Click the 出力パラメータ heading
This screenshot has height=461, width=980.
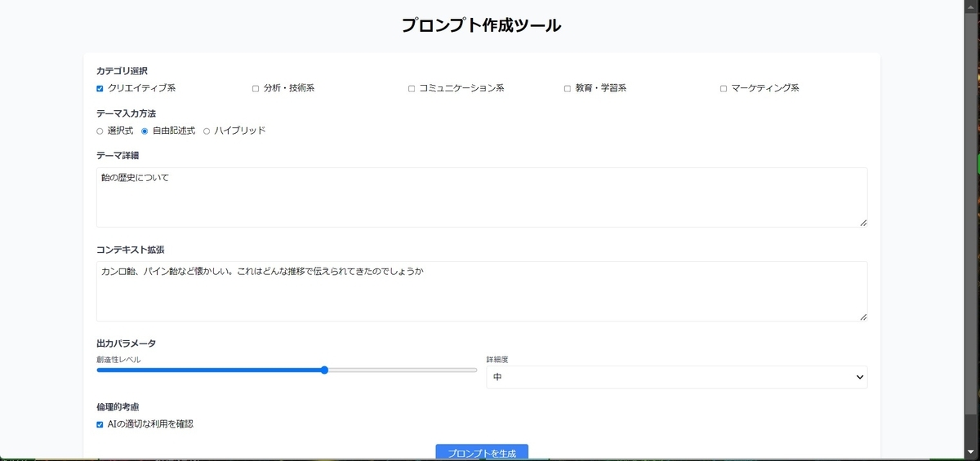126,344
